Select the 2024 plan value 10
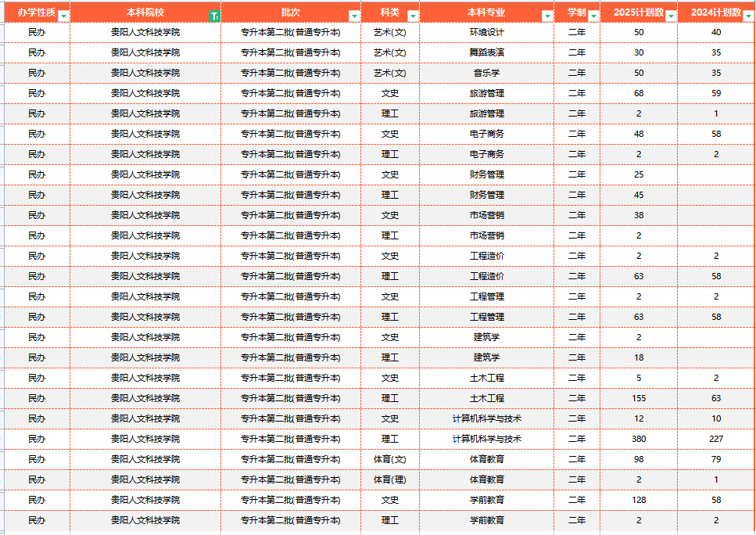756x535 pixels. pyautogui.click(x=716, y=418)
